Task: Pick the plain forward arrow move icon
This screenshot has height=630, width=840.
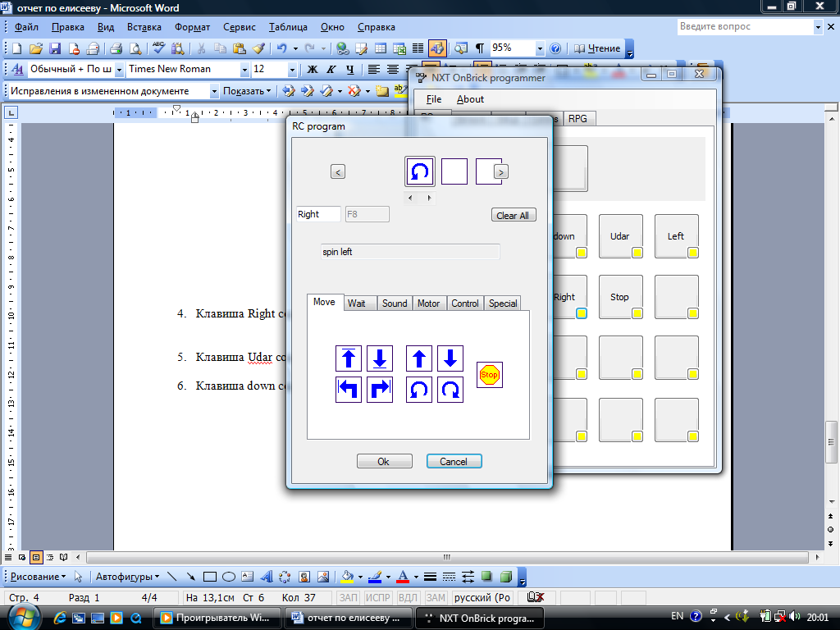Action: (419, 358)
